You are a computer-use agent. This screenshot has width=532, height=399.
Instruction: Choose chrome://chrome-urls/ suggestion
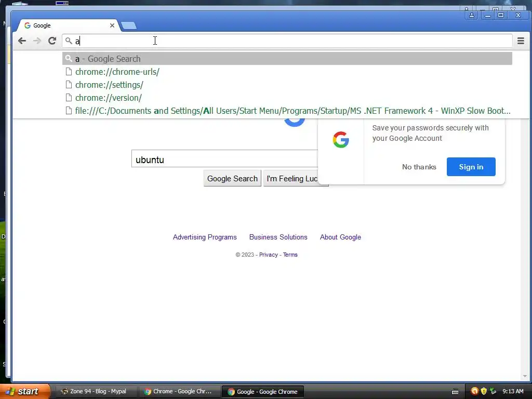tap(287, 72)
